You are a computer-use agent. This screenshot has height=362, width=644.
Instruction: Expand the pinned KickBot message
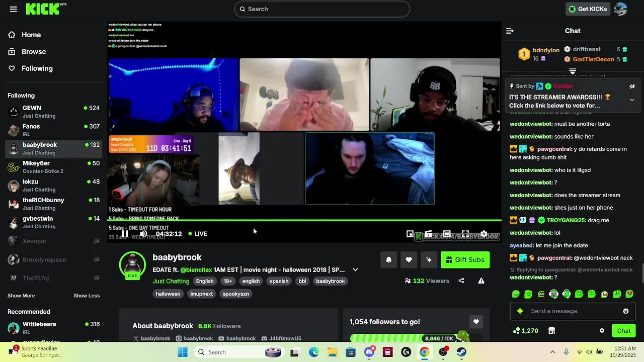pos(632,100)
